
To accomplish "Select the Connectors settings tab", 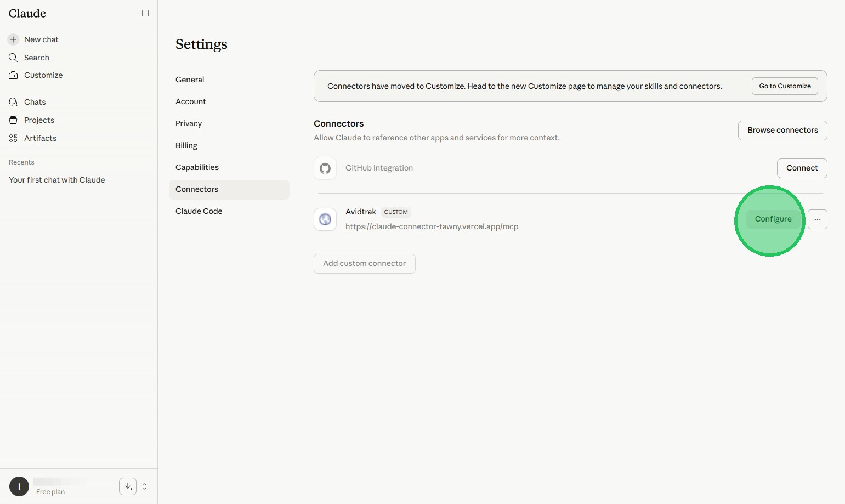I will click(229, 189).
